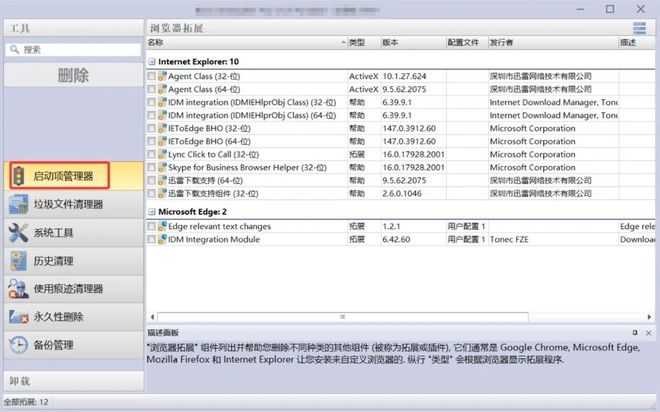Open the 历史清理 icon
This screenshot has height=412, width=660.
point(19,261)
